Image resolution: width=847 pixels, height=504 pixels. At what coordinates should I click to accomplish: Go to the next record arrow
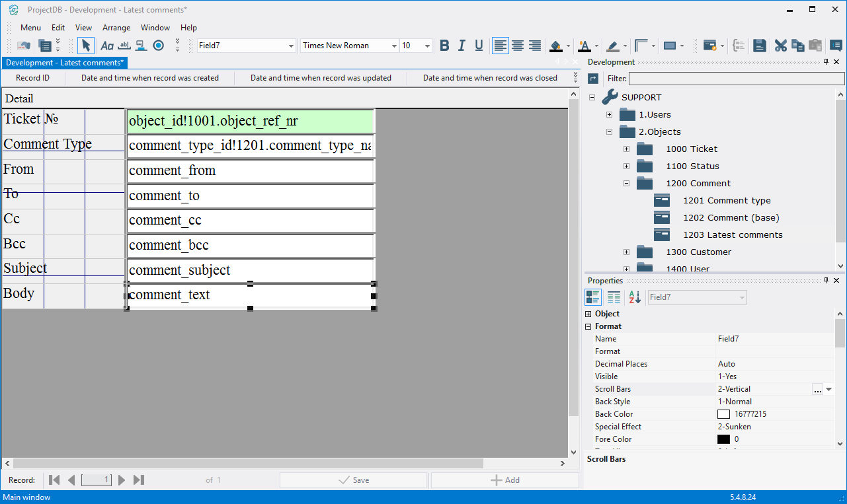coord(122,480)
